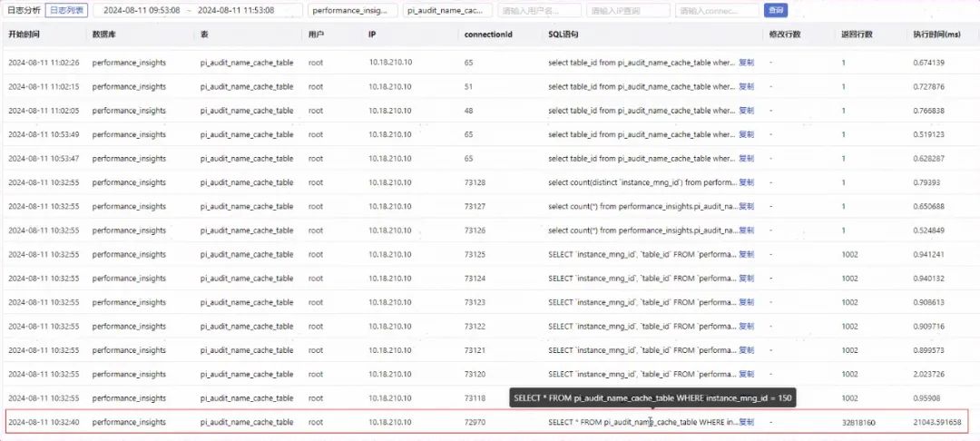Click the 返回行数 column header

(x=857, y=35)
